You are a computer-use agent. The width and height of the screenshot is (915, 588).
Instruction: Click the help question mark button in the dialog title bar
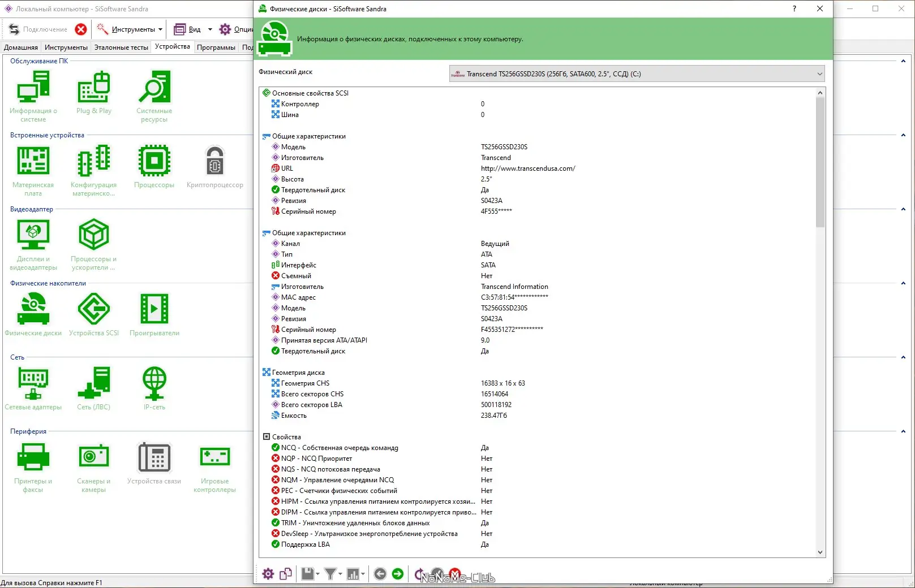(794, 8)
